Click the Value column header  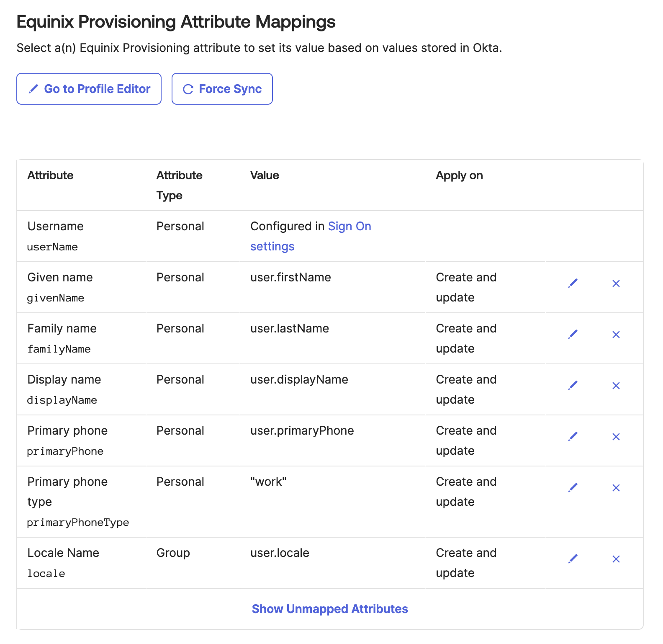point(265,175)
